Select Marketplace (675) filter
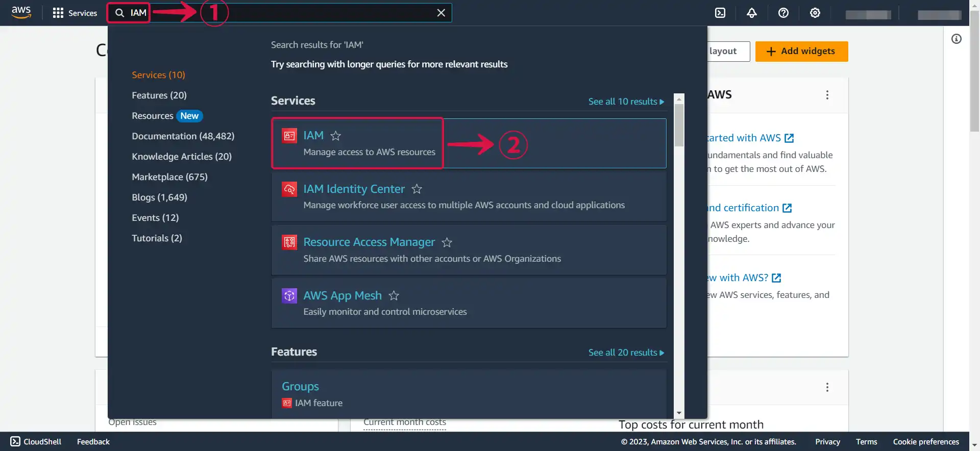This screenshot has height=451, width=980. click(169, 177)
